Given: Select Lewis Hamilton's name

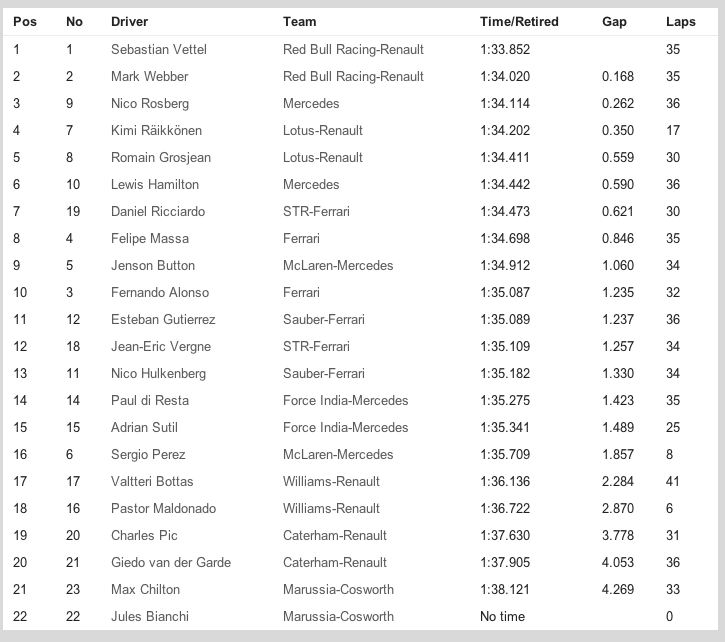Looking at the screenshot, I should (155, 184).
